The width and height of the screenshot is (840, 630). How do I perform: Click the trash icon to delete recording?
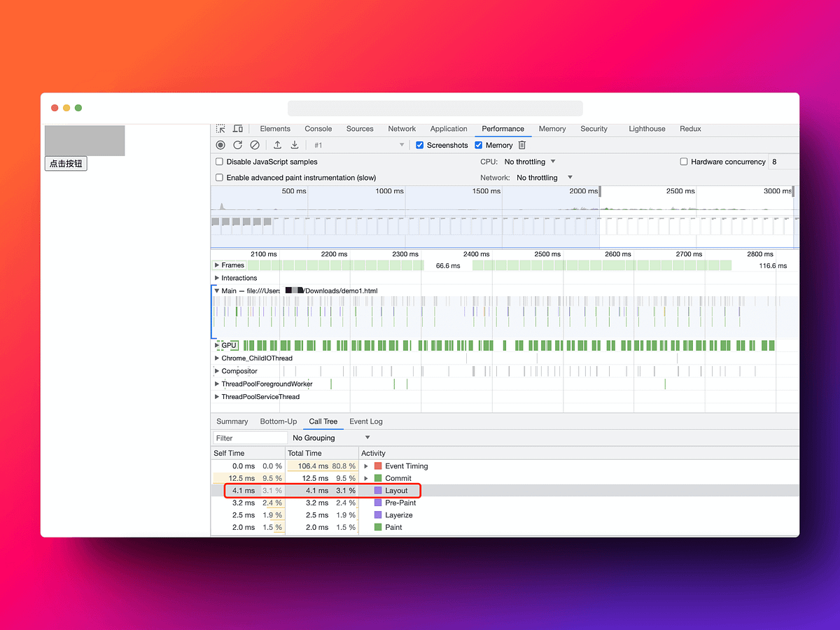(x=521, y=145)
